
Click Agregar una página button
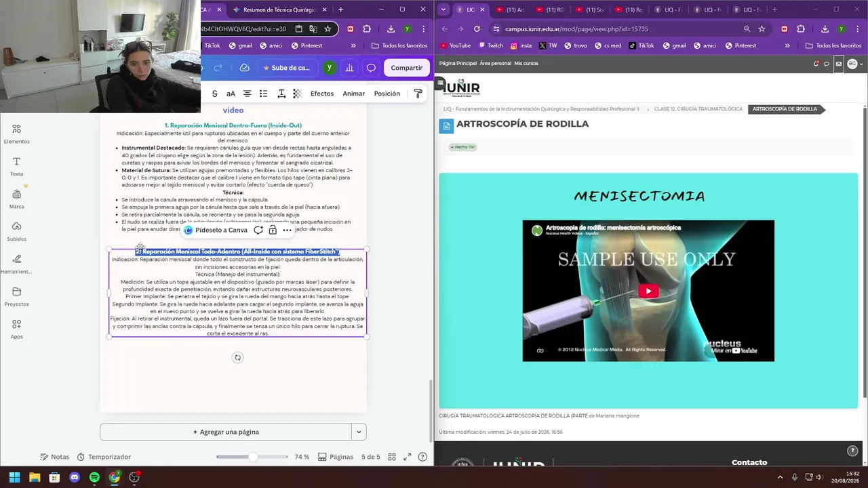226,432
